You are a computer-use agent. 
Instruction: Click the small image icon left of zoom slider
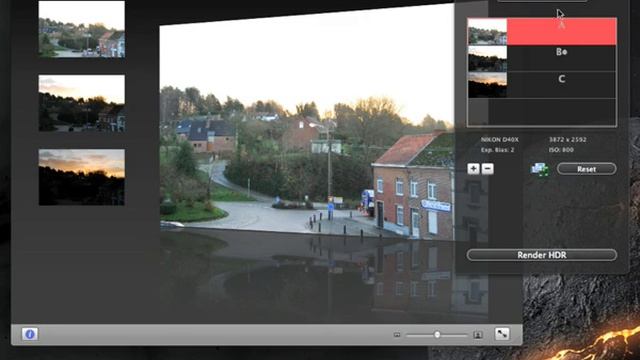[397, 335]
